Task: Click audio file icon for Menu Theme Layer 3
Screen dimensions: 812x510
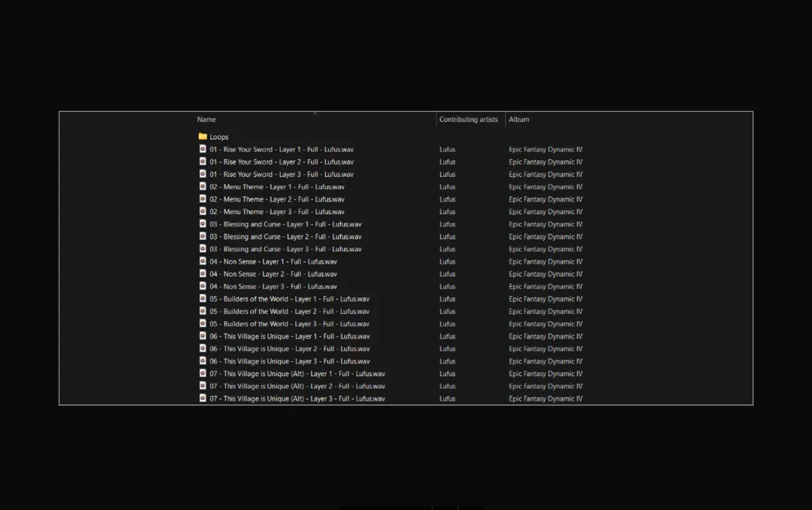Action: tap(202, 211)
